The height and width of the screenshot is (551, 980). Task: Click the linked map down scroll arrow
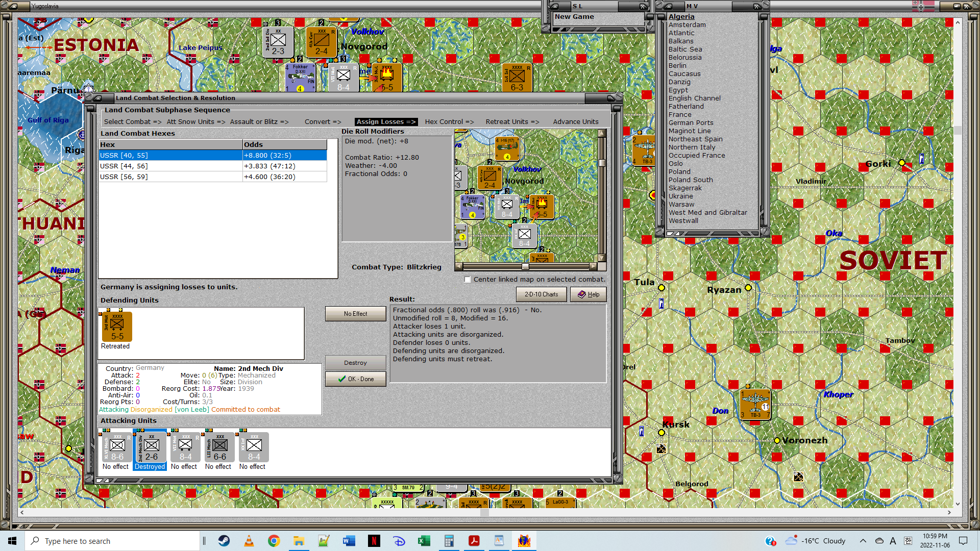pos(602,258)
